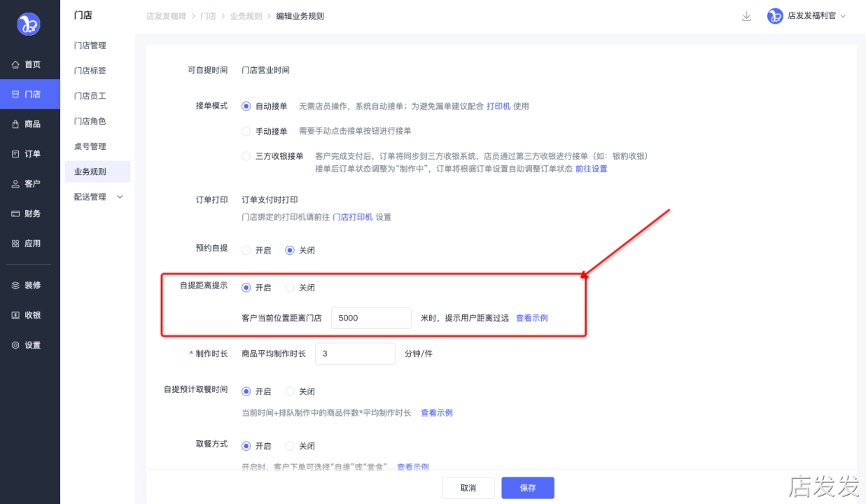866x504 pixels.
Task: Select 开启 radio for 取餐方式
Action: tap(246, 446)
